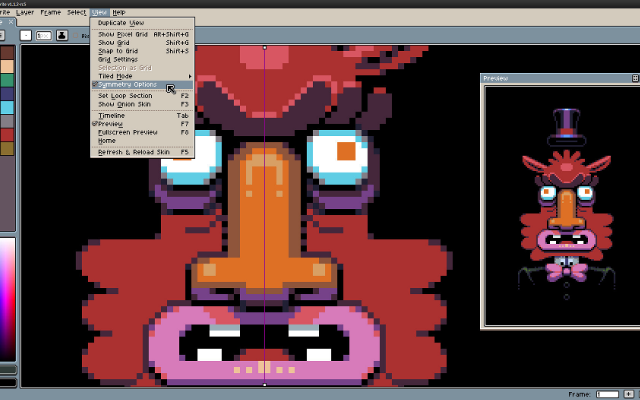Click the button right of Frame field
Screen dimensions: 640x400
click(629, 394)
